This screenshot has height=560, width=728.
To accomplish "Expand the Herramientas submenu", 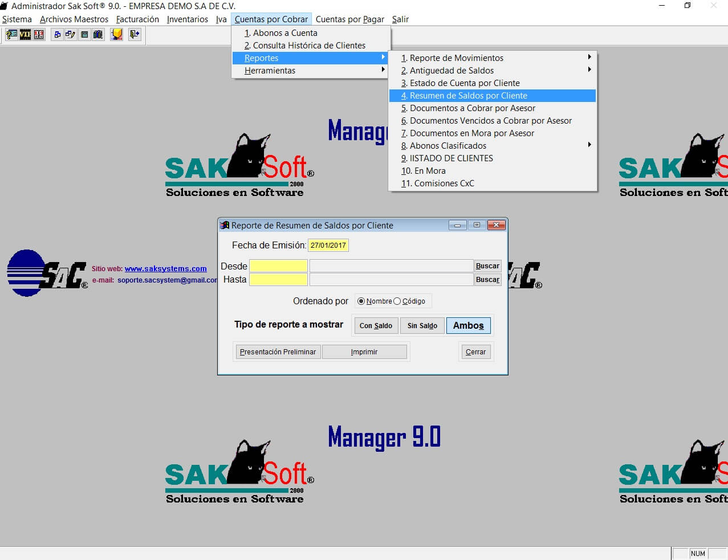I will tap(310, 71).
